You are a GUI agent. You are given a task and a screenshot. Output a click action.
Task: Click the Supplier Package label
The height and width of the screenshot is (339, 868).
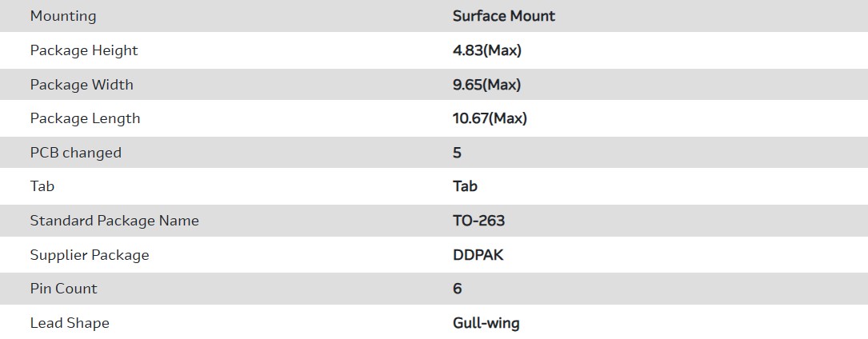pos(90,255)
